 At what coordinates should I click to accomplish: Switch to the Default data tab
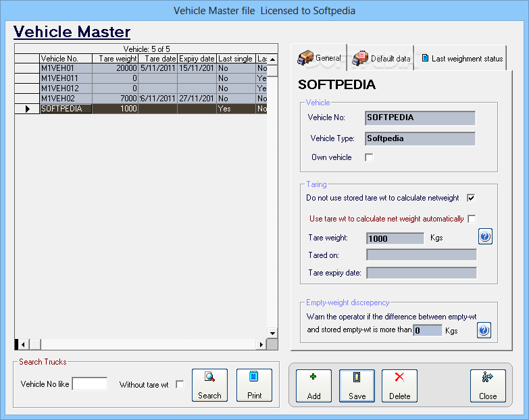point(382,58)
